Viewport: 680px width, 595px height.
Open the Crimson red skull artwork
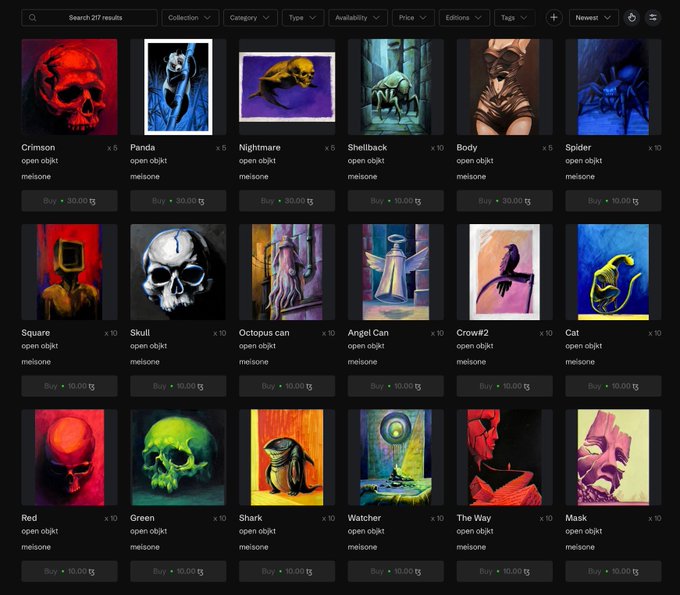tap(69, 87)
